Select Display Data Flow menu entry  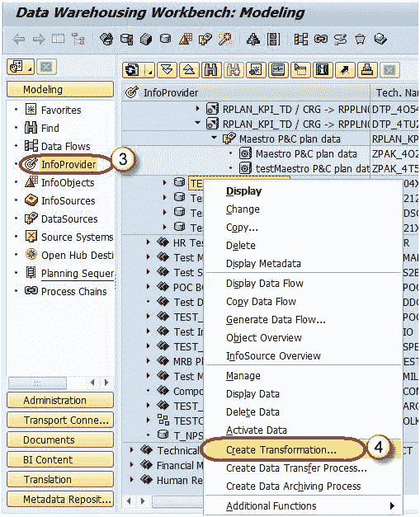265,283
